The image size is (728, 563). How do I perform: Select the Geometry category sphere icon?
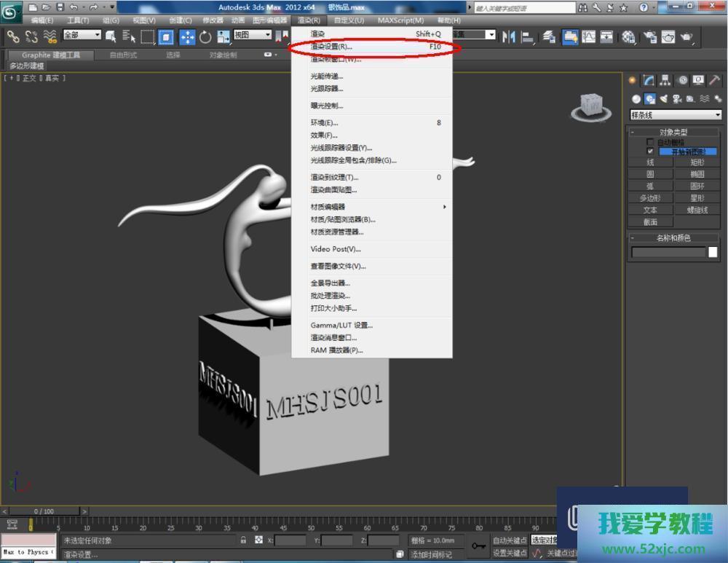(x=636, y=99)
